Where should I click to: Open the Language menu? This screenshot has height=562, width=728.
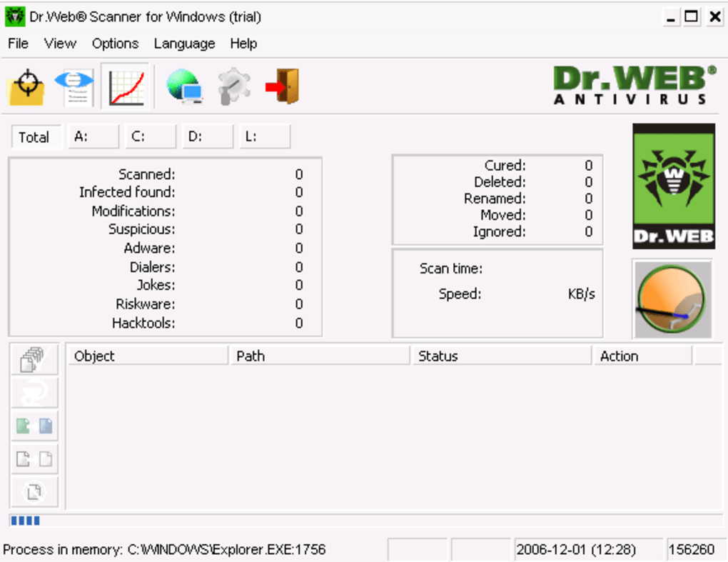pyautogui.click(x=183, y=44)
